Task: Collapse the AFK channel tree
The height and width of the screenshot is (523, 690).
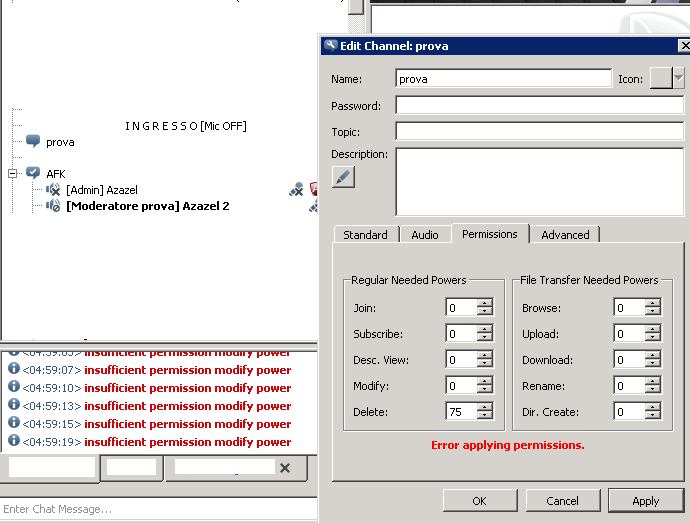Action: [13, 173]
